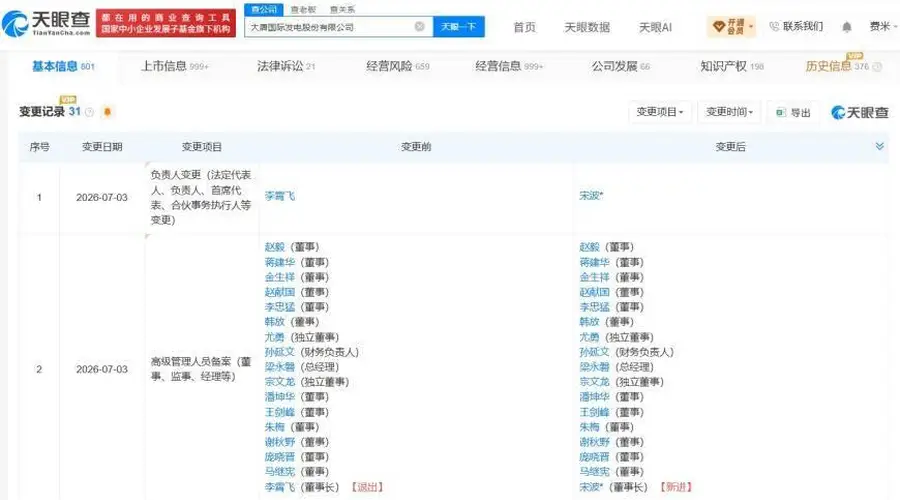Select the 查公司 search tab
Viewport: 900px width, 500px height.
point(263,9)
